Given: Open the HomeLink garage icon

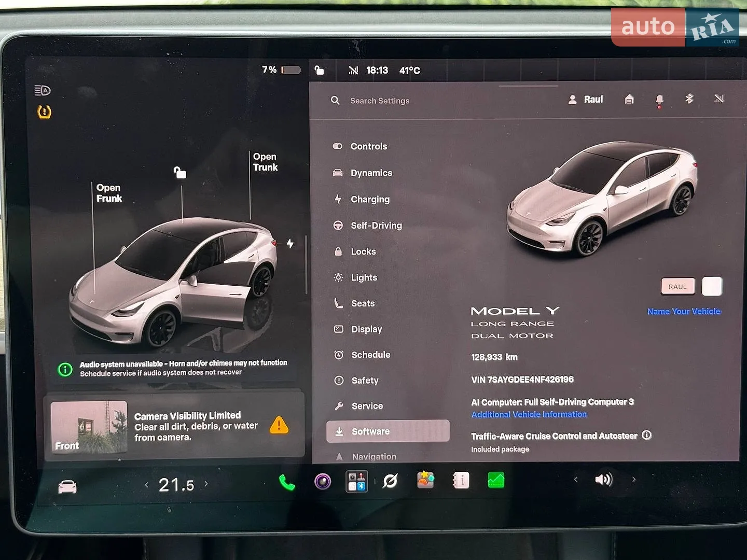Looking at the screenshot, I should point(629,99).
